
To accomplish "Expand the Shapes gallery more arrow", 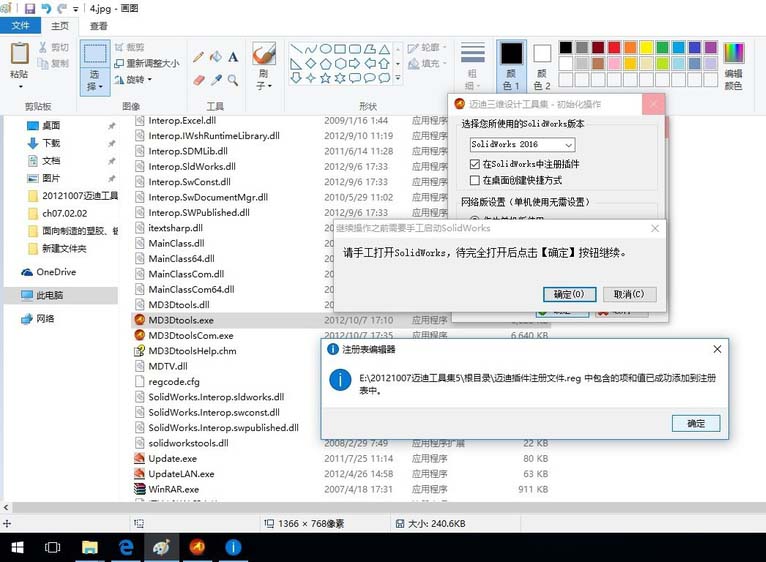I will 398,78.
